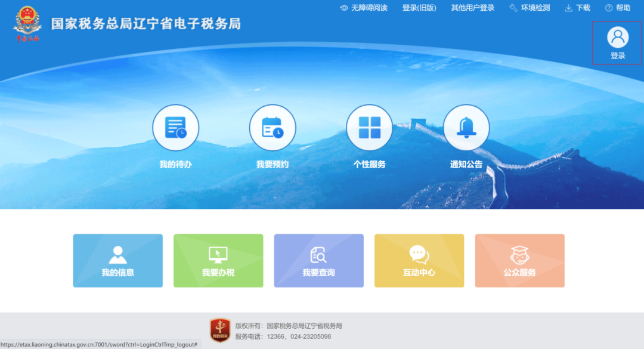Screen dimensions: 644x349
Task: Open the 我的信息 blue tile
Action: (118, 261)
